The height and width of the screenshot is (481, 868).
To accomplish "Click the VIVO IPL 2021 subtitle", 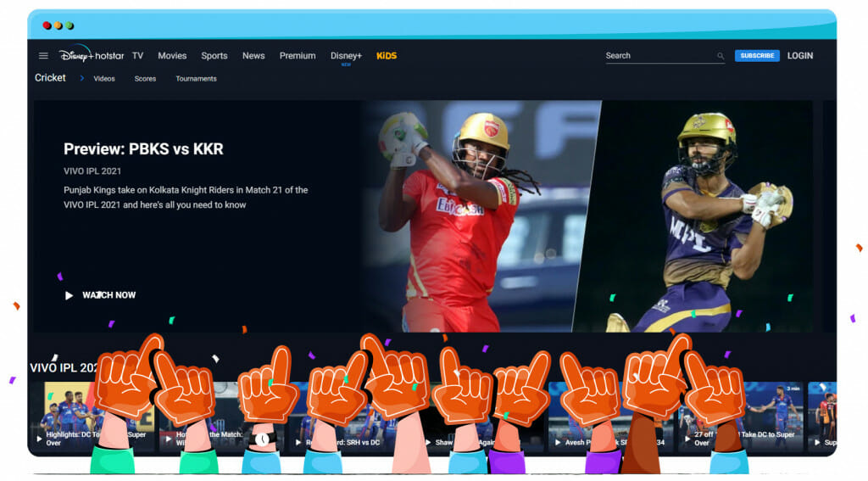I will (x=92, y=171).
